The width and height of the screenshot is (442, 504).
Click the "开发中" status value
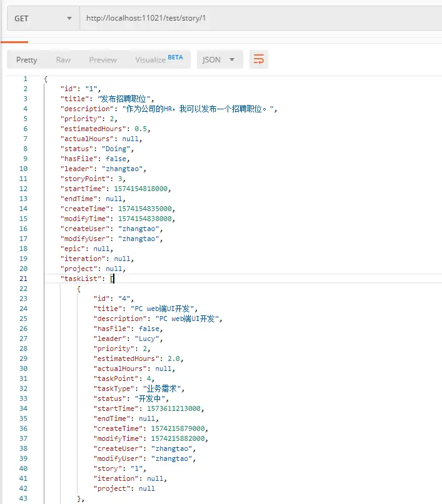150,398
